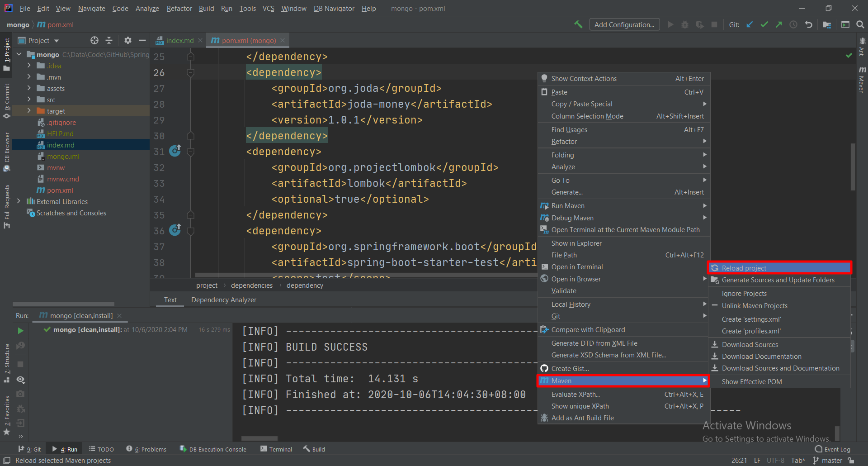Open the Commit tool window
Viewport: 868px width, 466px height.
click(7, 100)
